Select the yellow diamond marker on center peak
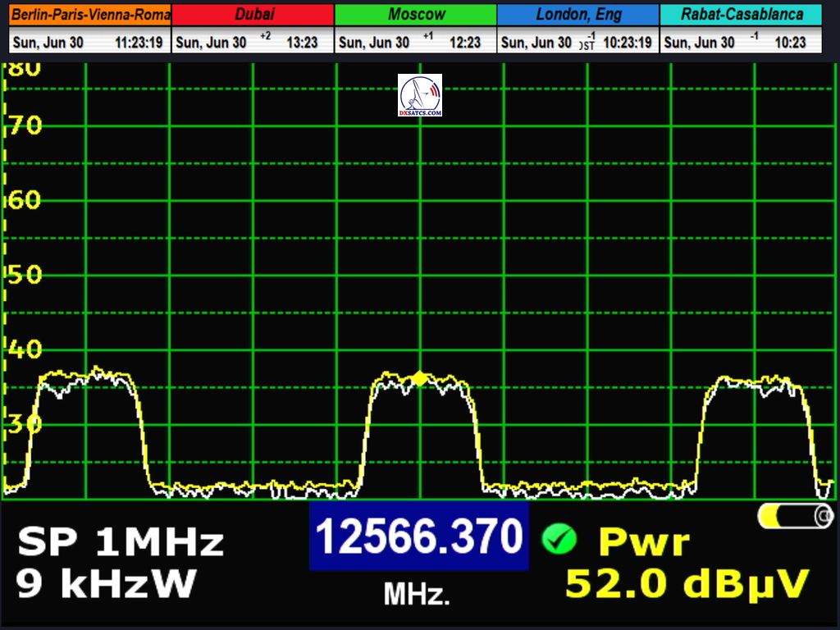The image size is (840, 630). coord(420,378)
